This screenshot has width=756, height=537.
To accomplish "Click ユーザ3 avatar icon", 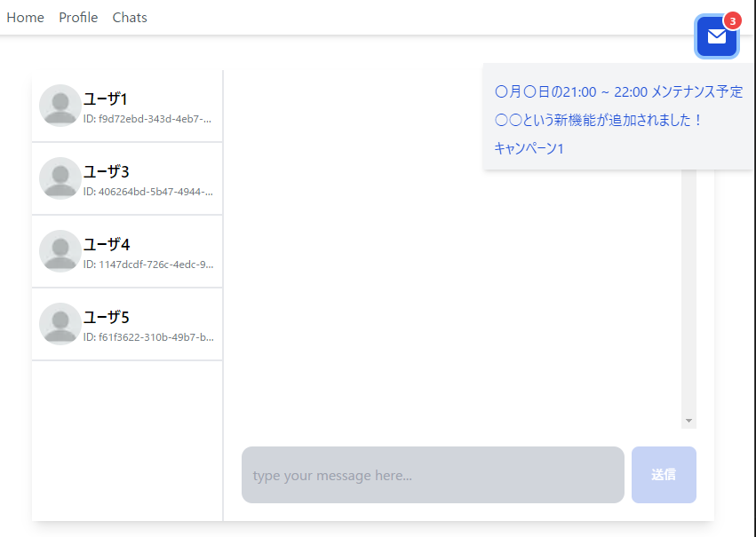I will tap(60, 178).
